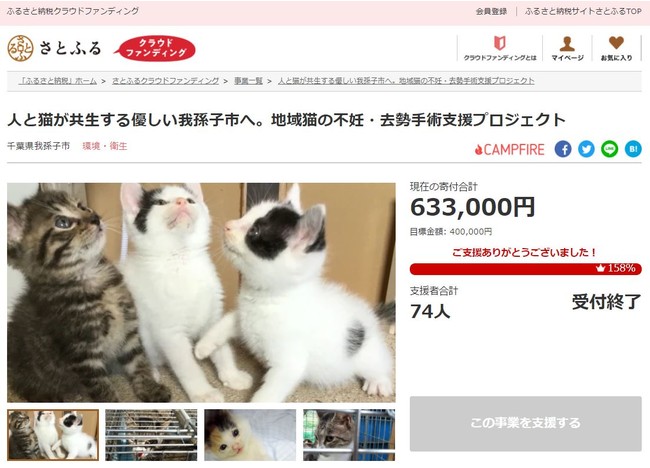Select 環境・衛生 category tag

[x=105, y=146]
